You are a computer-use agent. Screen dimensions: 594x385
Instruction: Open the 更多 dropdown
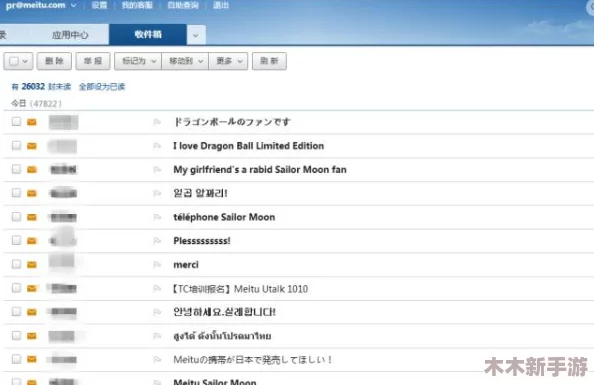(x=228, y=61)
